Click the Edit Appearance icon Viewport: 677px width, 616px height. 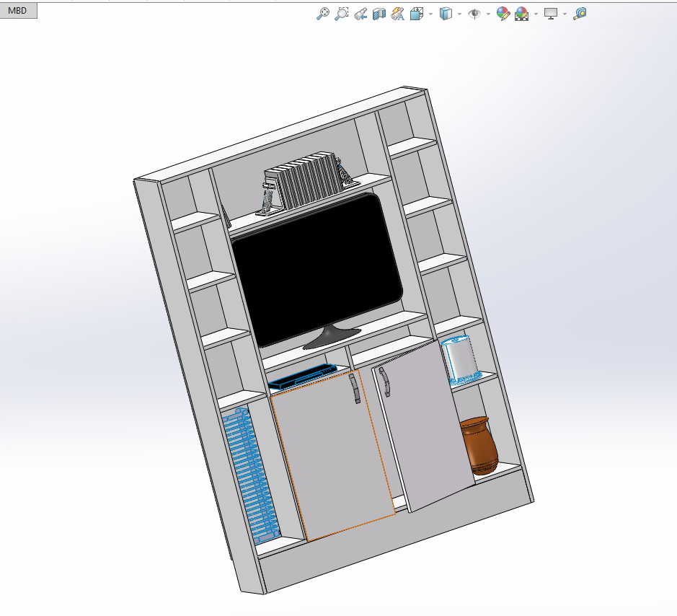tap(503, 14)
